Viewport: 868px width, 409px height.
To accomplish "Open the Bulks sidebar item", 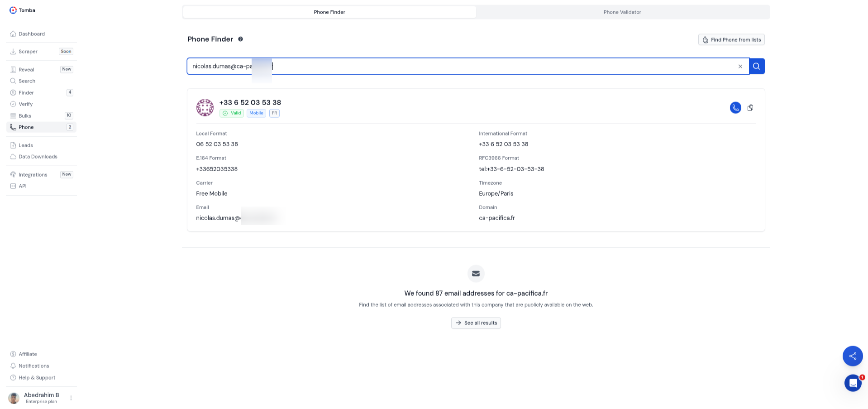I will [25, 116].
